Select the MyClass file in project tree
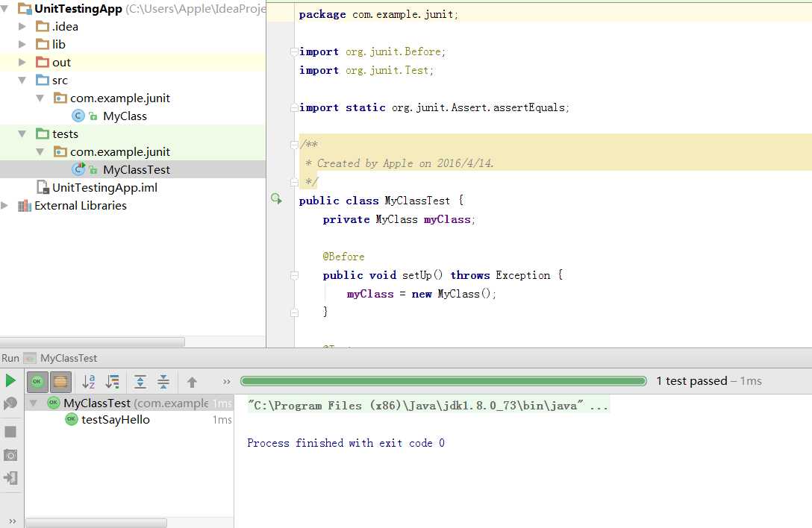This screenshot has width=812, height=528. 125,116
